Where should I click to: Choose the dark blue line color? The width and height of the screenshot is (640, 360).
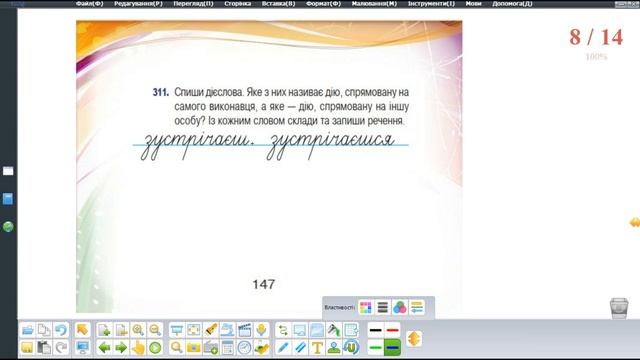tap(393, 348)
